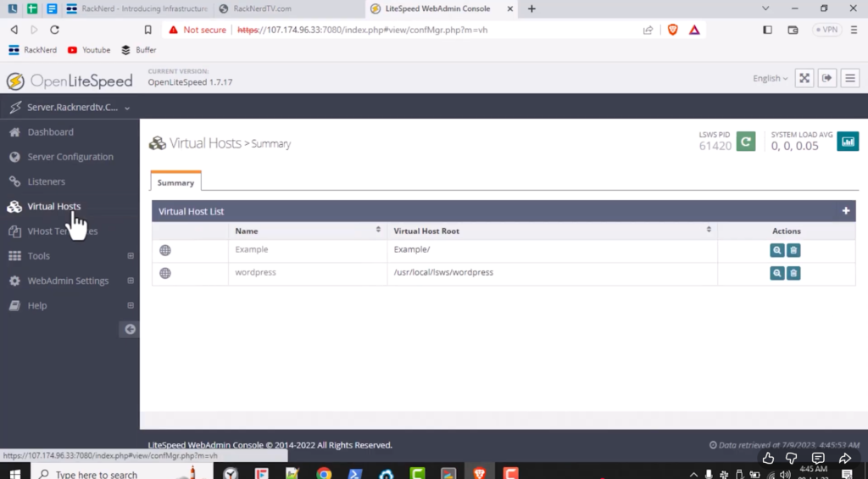Open the real-time stats chart icon

tap(848, 142)
